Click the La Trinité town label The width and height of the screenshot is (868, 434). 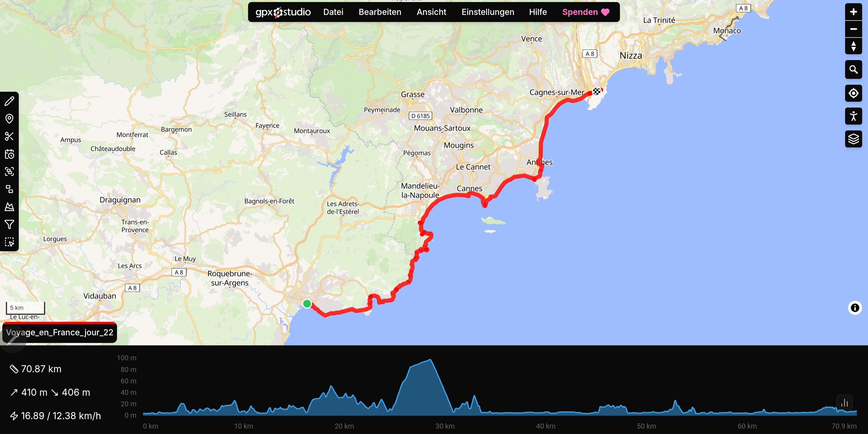pyautogui.click(x=659, y=20)
